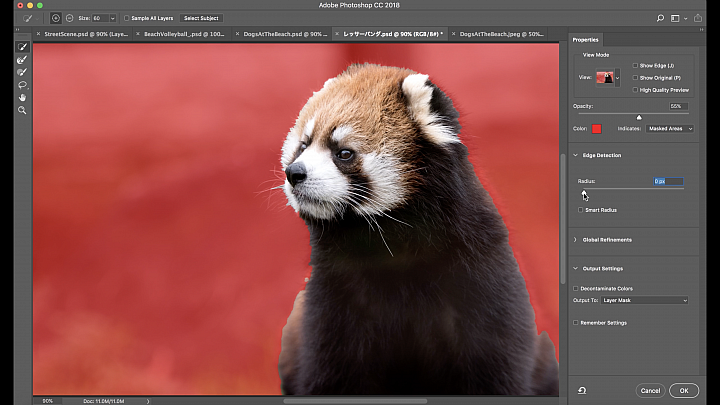Click the reset workspace arrow icon
Image resolution: width=720 pixels, height=405 pixels.
click(x=582, y=390)
